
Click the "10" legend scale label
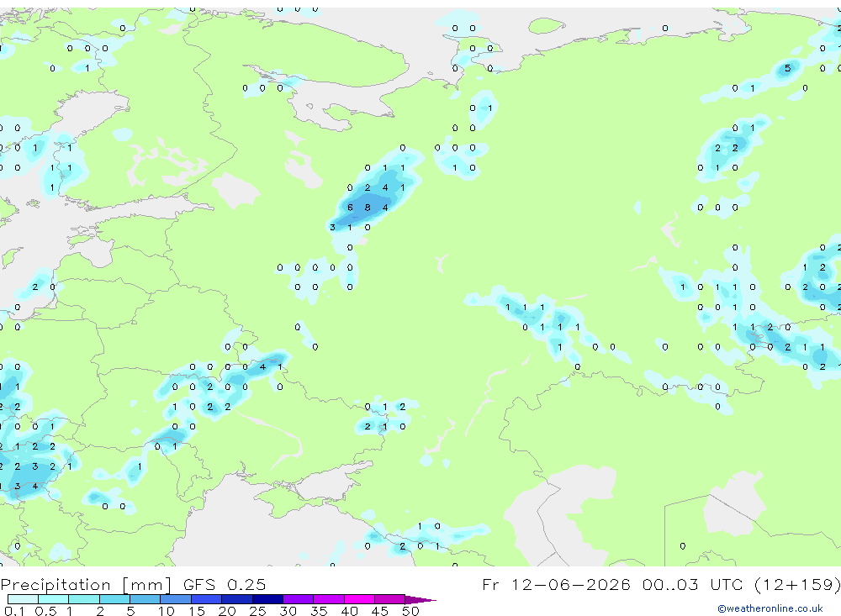click(x=166, y=611)
